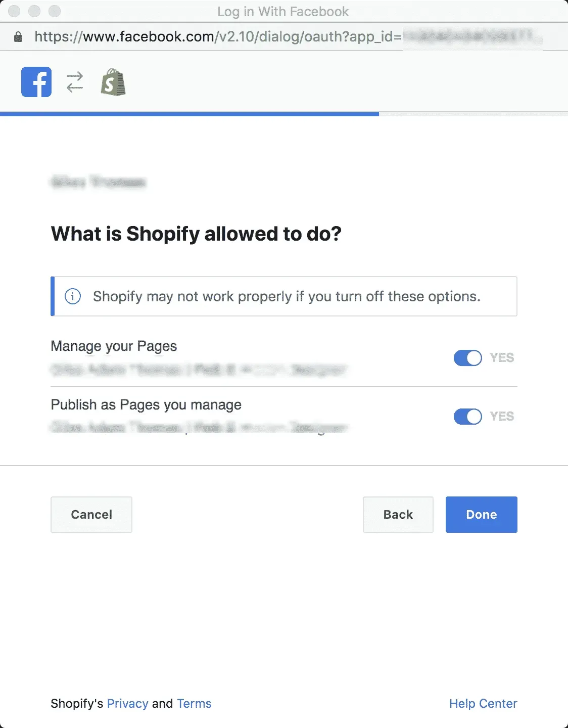Image resolution: width=568 pixels, height=728 pixels.
Task: Click the Log in With Facebook window title
Action: (x=283, y=11)
